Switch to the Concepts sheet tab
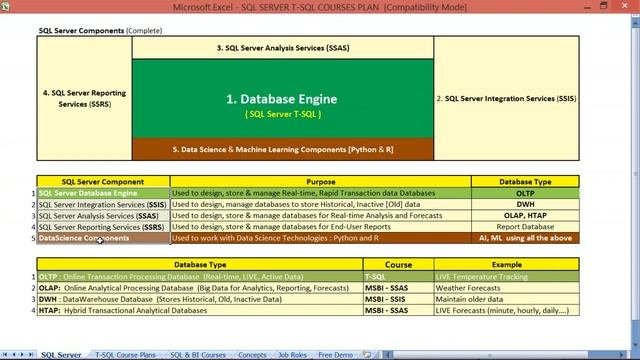640x360 pixels. [252, 355]
